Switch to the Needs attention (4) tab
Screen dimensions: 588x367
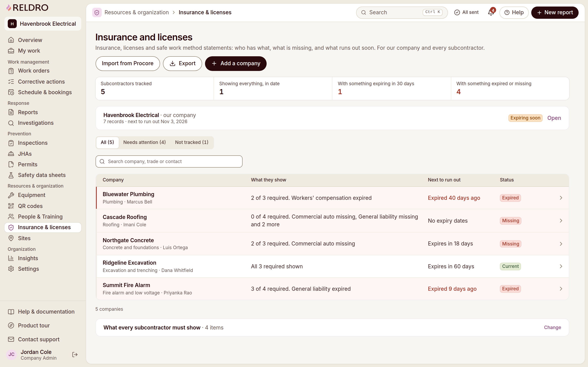144,143
